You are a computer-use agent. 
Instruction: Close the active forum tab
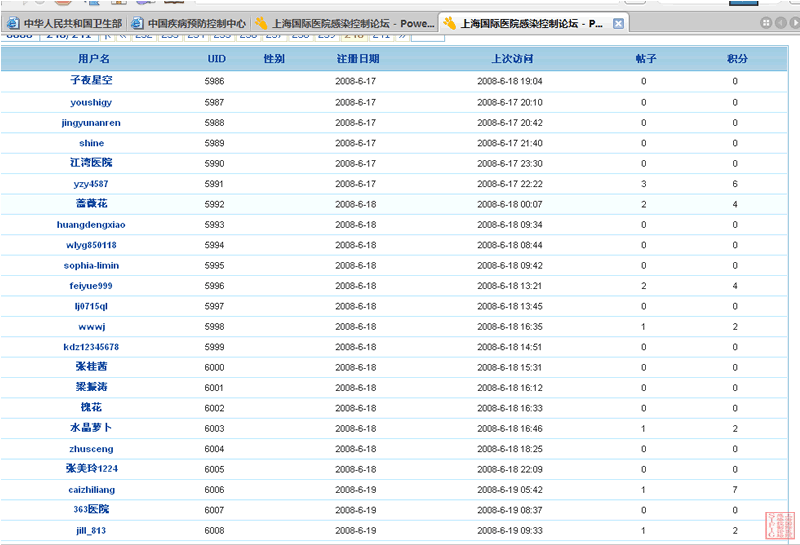(618, 23)
